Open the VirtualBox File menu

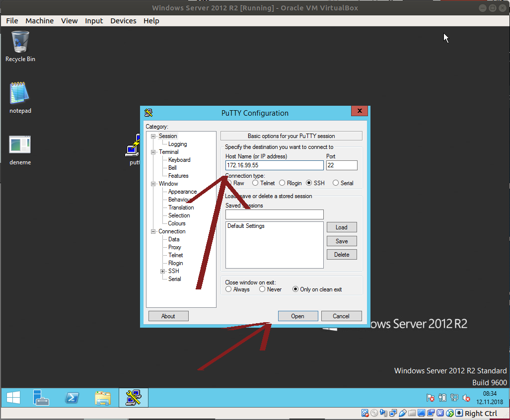click(12, 21)
